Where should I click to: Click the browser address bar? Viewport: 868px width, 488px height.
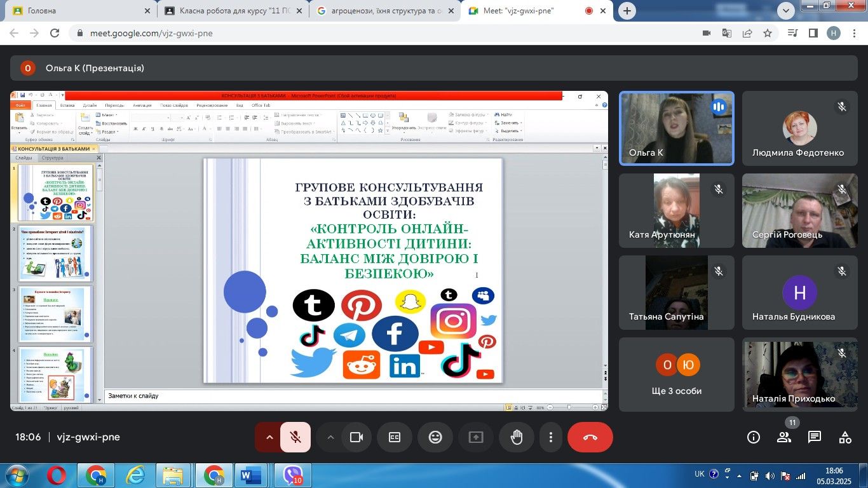[381, 33]
